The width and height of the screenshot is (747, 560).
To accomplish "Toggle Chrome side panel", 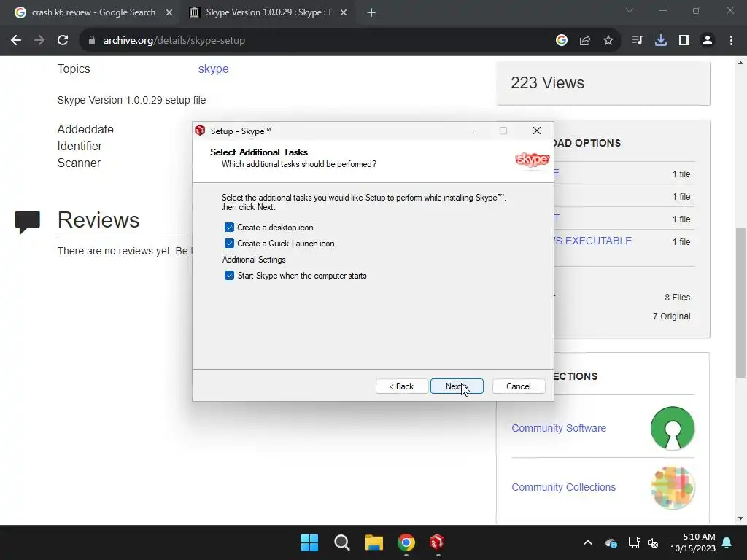I will (684, 41).
